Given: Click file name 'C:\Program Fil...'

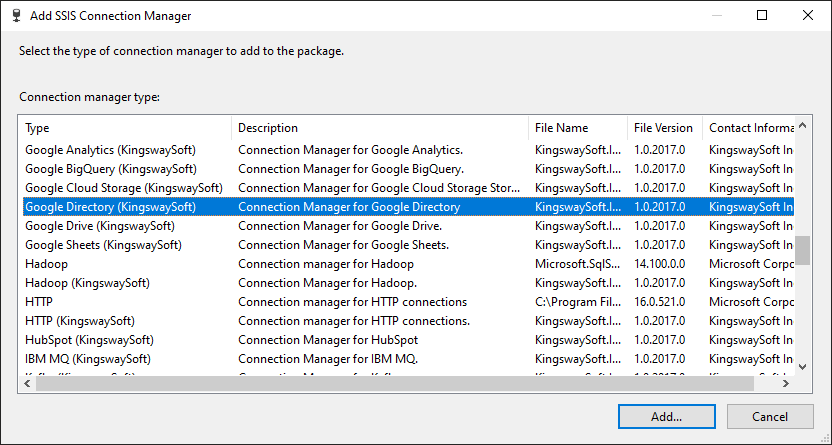Looking at the screenshot, I should point(578,302).
